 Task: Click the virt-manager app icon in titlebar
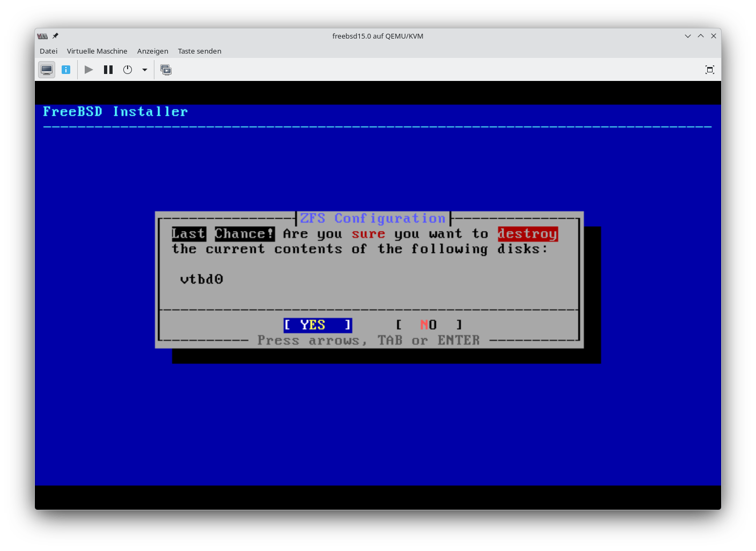pos(42,36)
